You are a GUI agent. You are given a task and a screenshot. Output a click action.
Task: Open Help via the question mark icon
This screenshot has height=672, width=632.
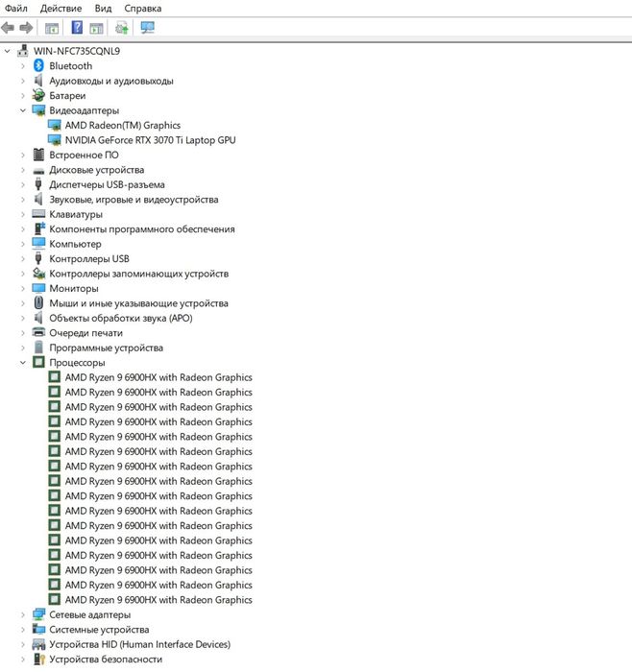pyautogui.click(x=77, y=28)
